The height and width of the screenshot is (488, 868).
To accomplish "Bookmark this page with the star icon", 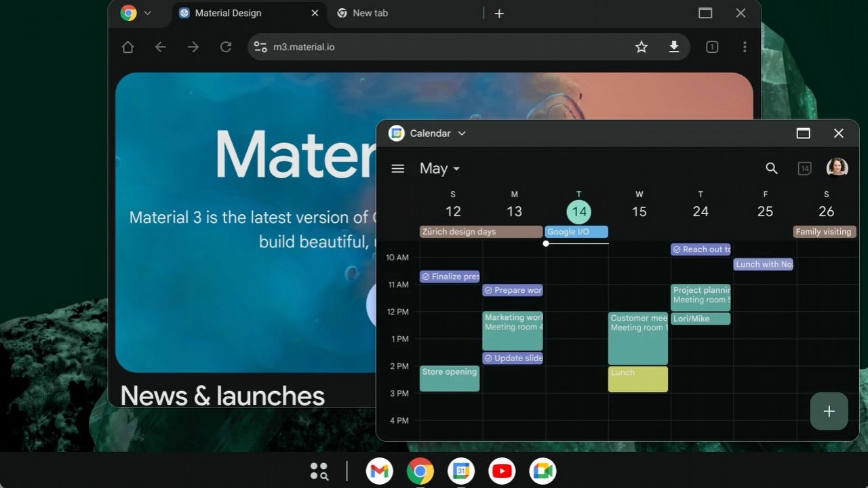I will point(641,47).
